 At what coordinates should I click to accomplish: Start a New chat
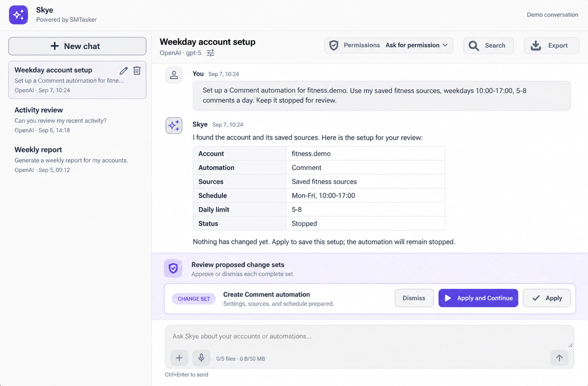(x=77, y=46)
